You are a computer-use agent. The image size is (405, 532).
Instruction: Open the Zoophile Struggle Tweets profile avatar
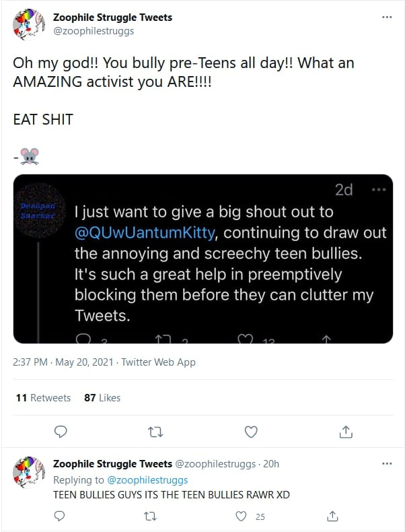click(29, 24)
